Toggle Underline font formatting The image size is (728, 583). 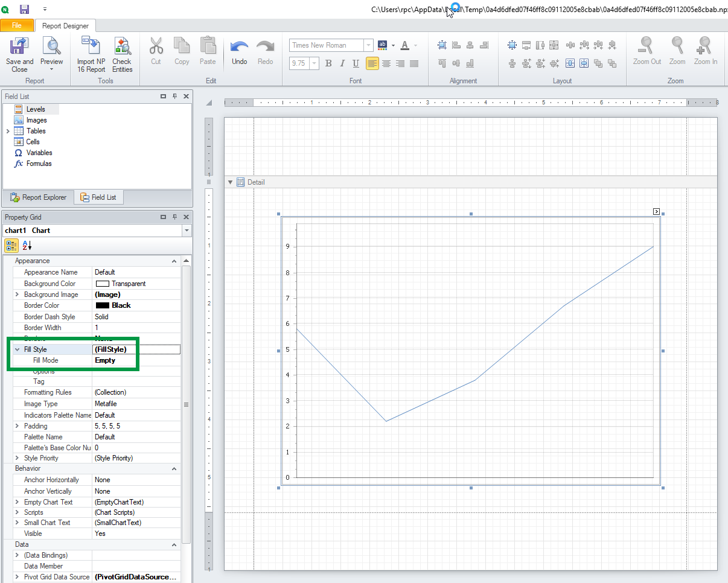[x=356, y=63]
